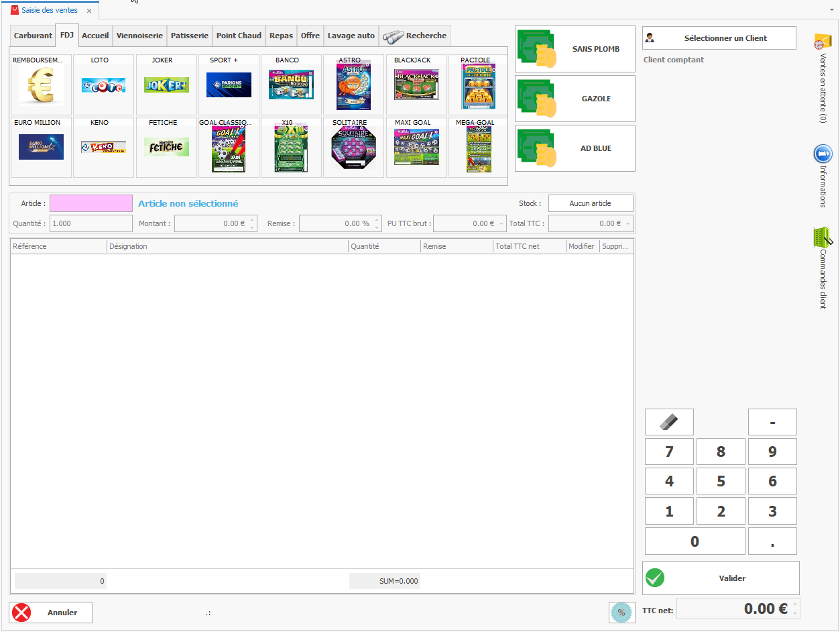This screenshot has height=632, width=840.
Task: Sort by the Référence column header
Action: (x=58, y=246)
